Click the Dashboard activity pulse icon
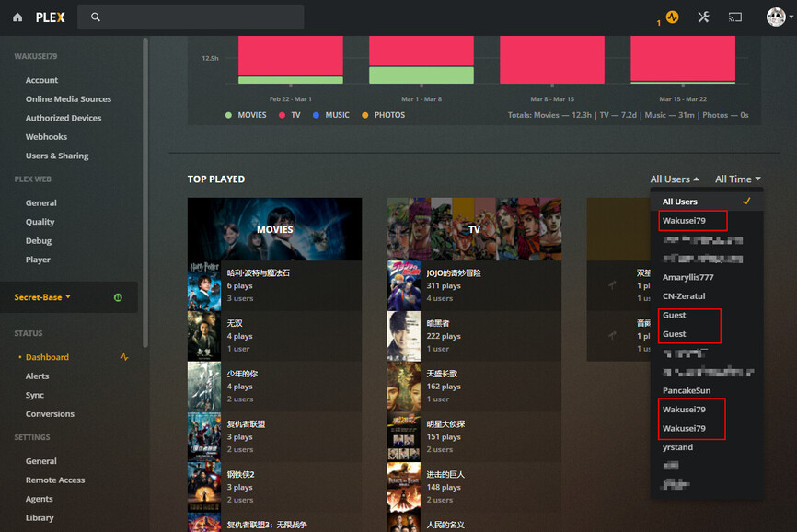Screen dimensions: 797x532 pos(124,357)
